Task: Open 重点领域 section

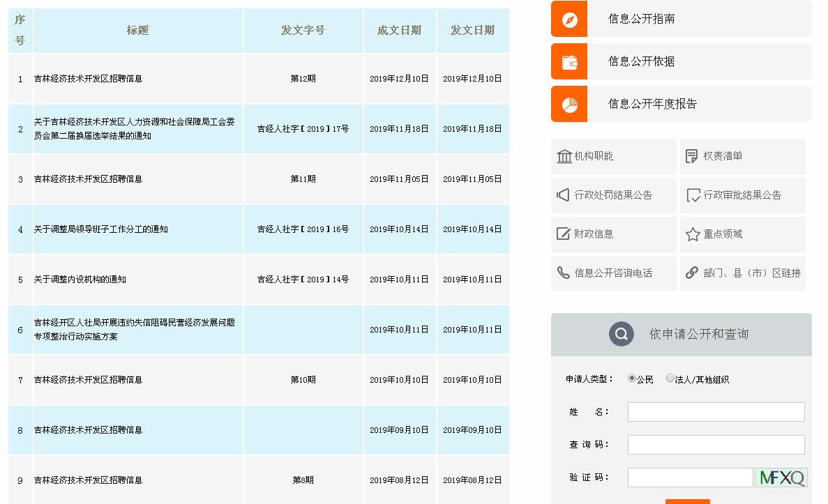Action: (x=723, y=234)
